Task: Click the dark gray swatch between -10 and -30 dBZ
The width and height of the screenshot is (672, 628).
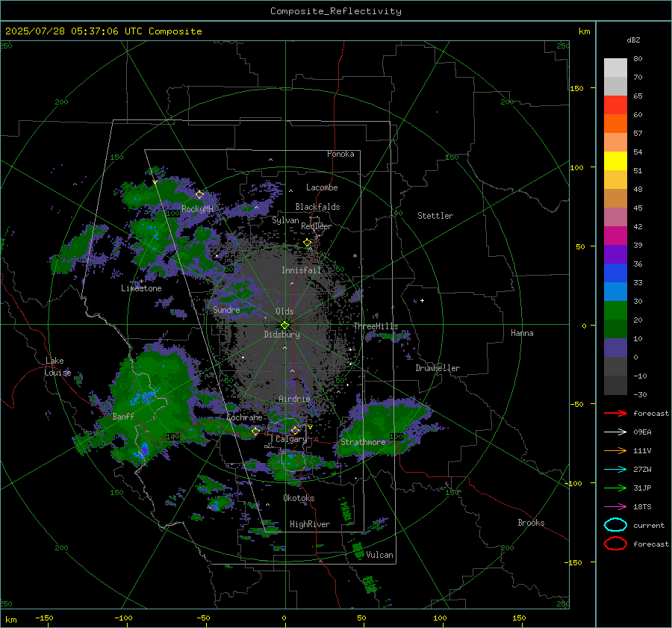Action: coord(615,385)
